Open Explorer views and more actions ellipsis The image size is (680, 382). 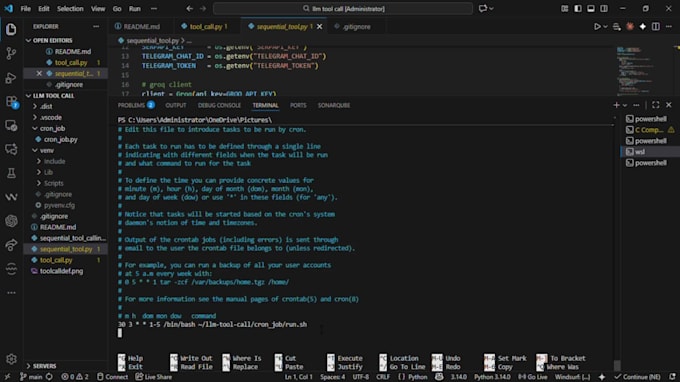click(96, 26)
